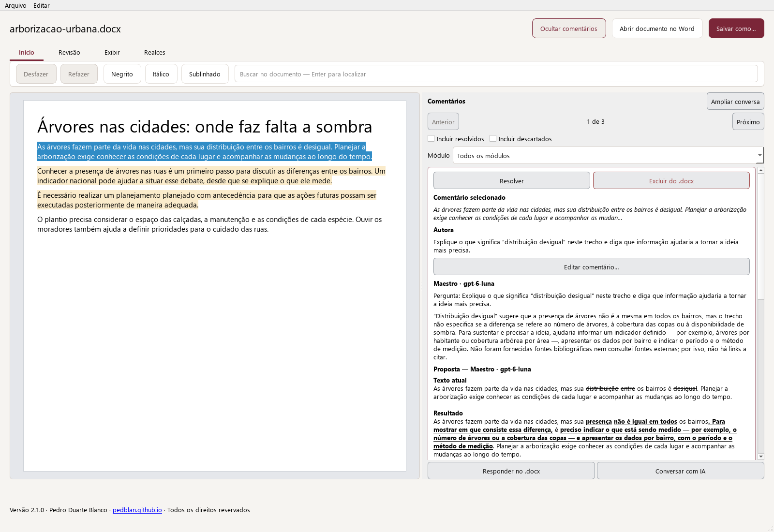Open the pedblan.github.io link

137,510
